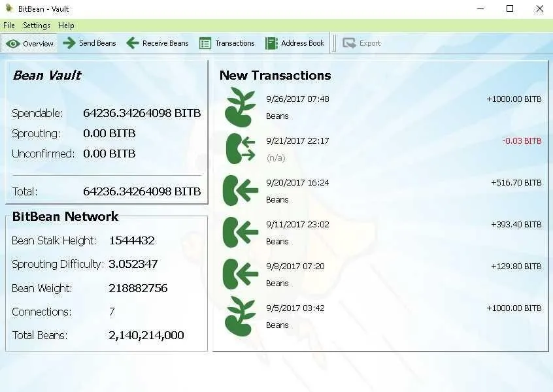
Task: Click the +129.80 BITB amount
Action: [x=516, y=266]
